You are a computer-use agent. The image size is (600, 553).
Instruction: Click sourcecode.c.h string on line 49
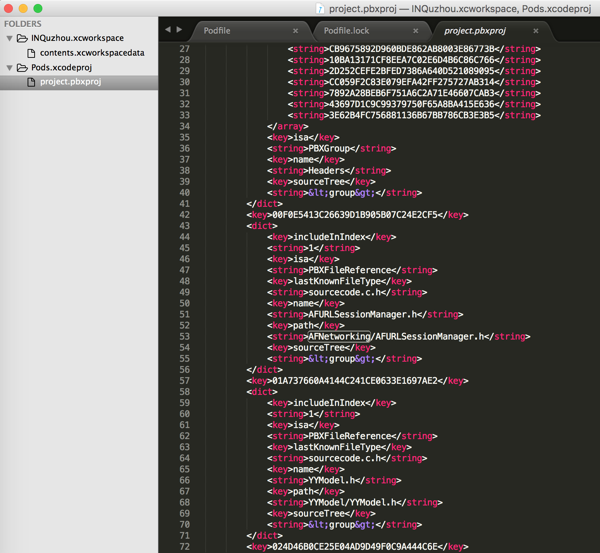(x=344, y=292)
